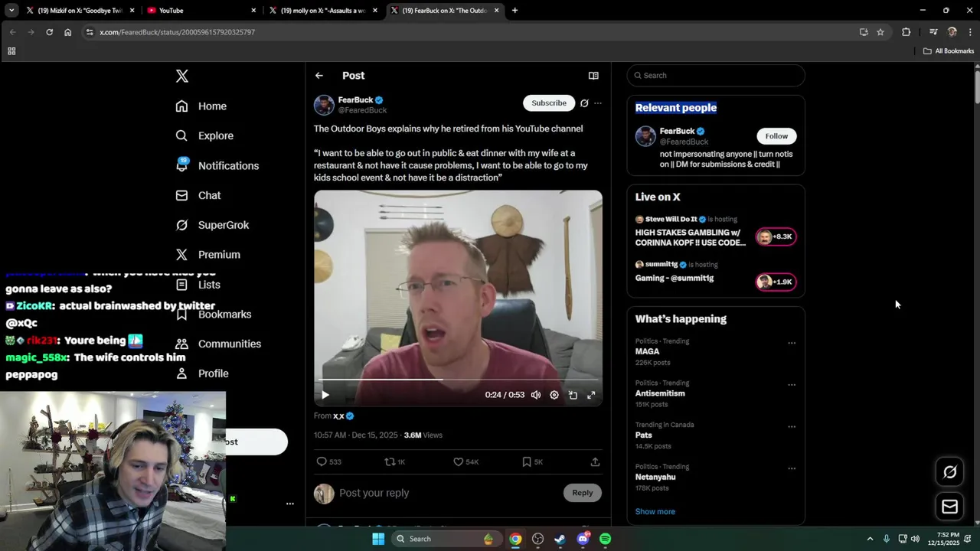The image size is (980, 551).
Task: Bookmark the post
Action: pos(527,461)
